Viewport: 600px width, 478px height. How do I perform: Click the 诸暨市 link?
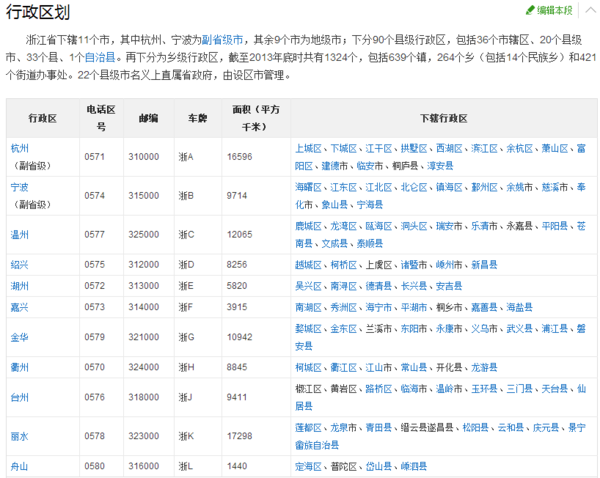[414, 265]
